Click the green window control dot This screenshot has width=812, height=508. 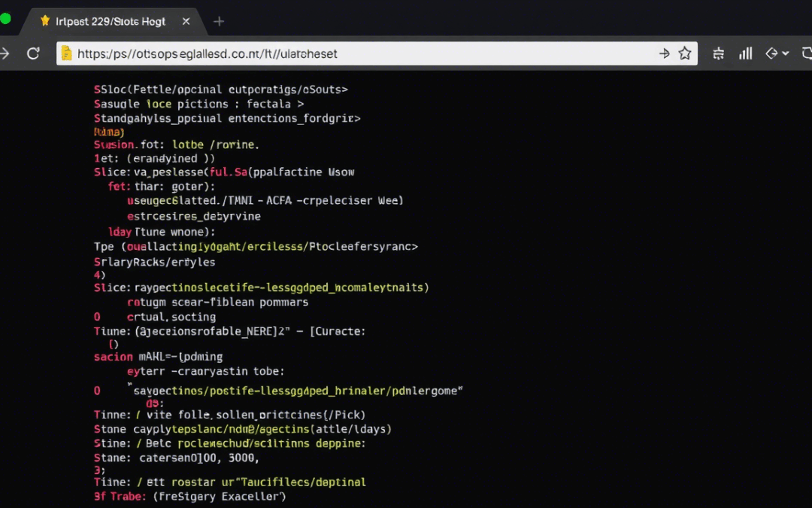6,19
